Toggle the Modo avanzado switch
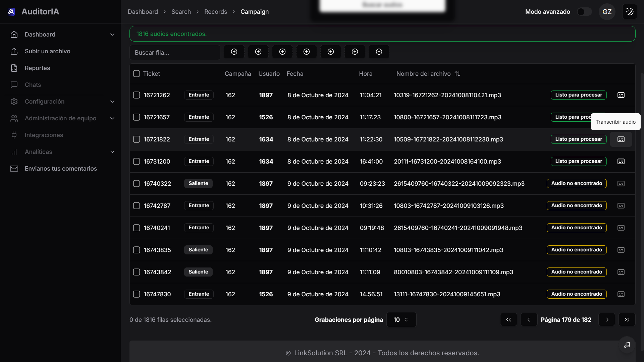 pos(584,12)
